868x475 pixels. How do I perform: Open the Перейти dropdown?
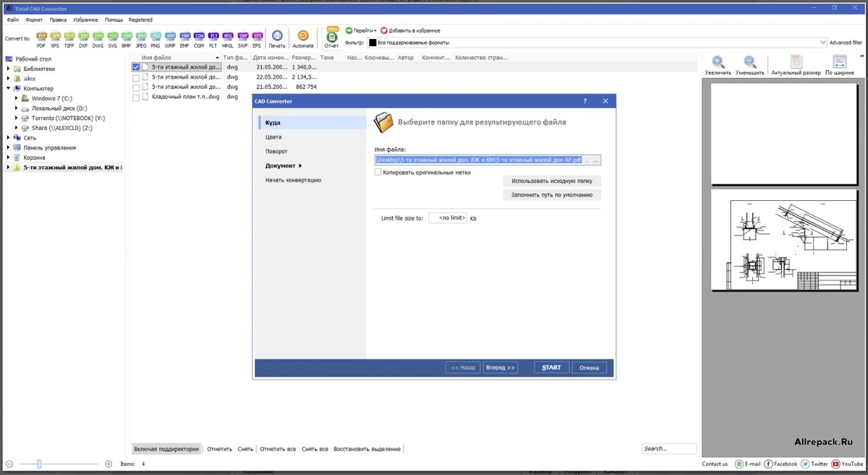(x=360, y=30)
